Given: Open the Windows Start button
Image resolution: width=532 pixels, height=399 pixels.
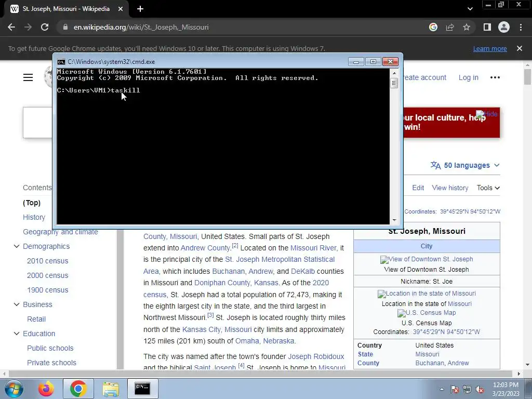Looking at the screenshot, I should tap(14, 389).
